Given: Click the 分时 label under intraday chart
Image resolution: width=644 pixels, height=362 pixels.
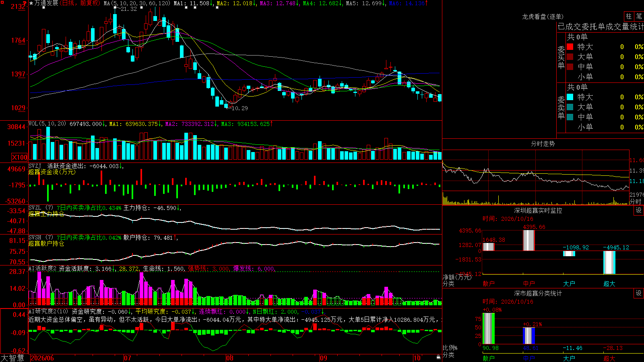Looking at the screenshot, I should pyautogui.click(x=636, y=202).
